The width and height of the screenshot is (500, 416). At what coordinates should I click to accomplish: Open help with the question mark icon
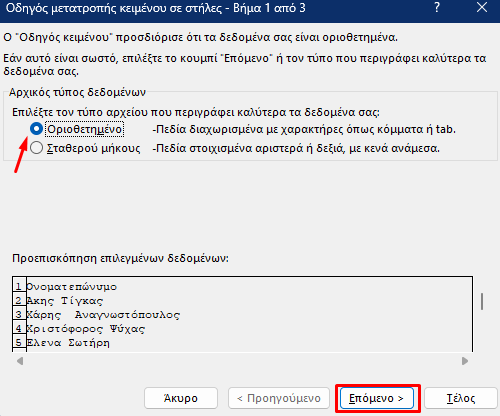(437, 7)
